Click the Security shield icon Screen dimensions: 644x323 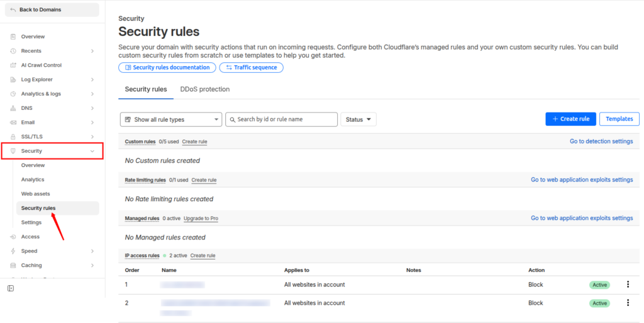coord(13,151)
